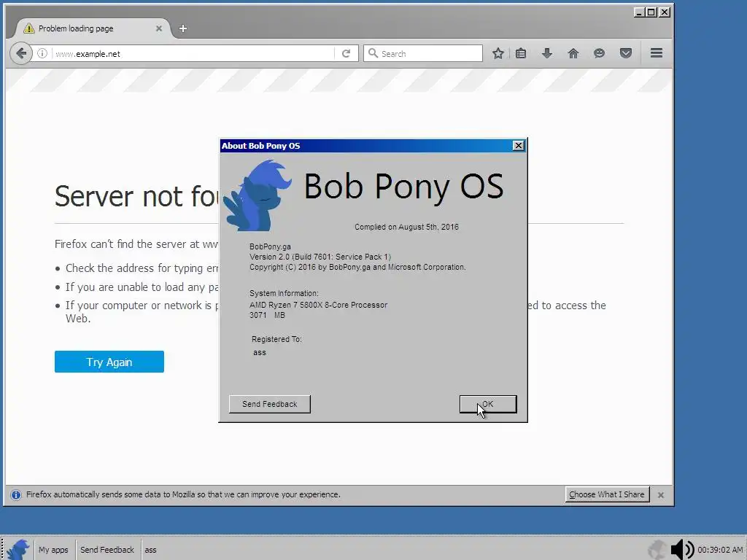747x560 pixels.
Task: Open the downloads arrow icon
Action: pyautogui.click(x=547, y=53)
